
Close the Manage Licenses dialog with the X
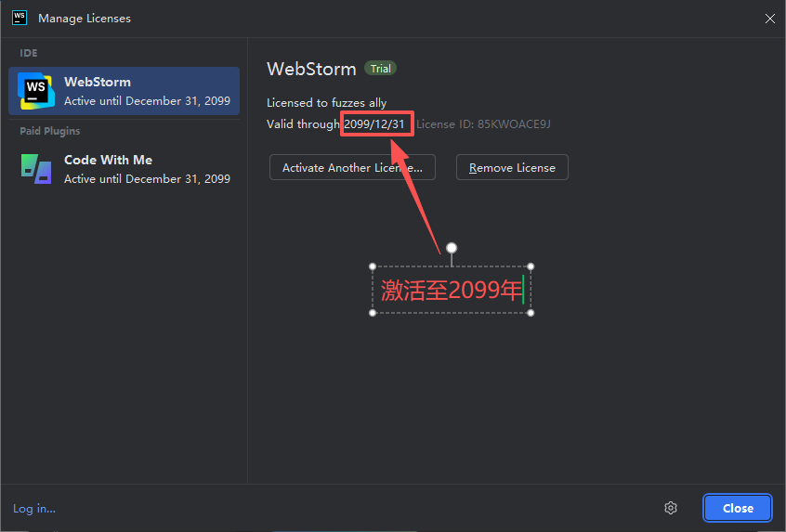pyautogui.click(x=769, y=18)
